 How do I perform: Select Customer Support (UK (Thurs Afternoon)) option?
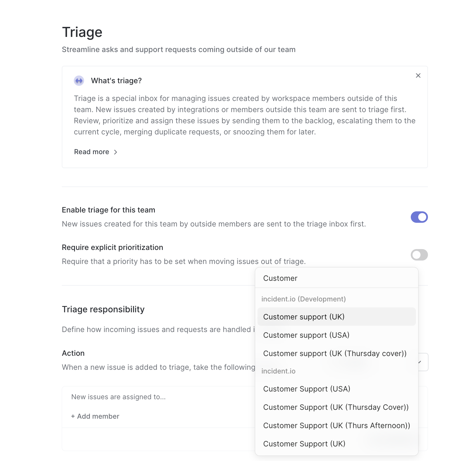click(336, 426)
